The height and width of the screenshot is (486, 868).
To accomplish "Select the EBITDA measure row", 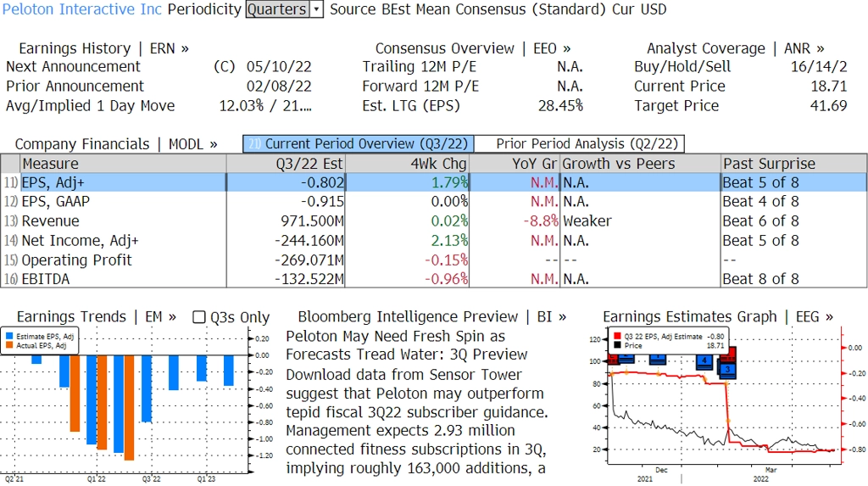I will click(x=434, y=279).
